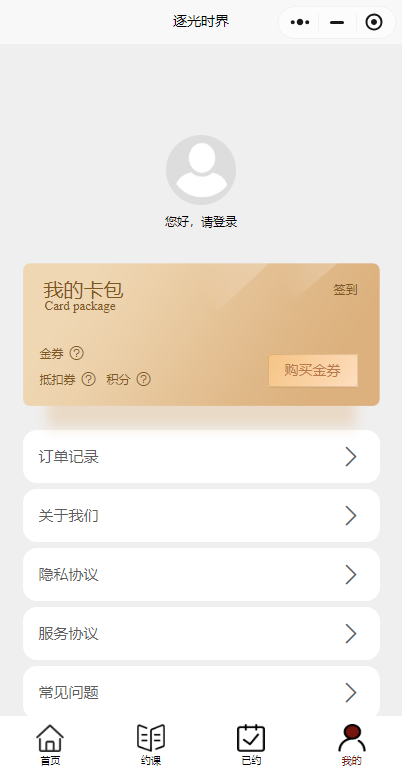The image size is (402, 772).
Task: Expand 关于我们 via its chevron arrow
Action: pyautogui.click(x=351, y=515)
